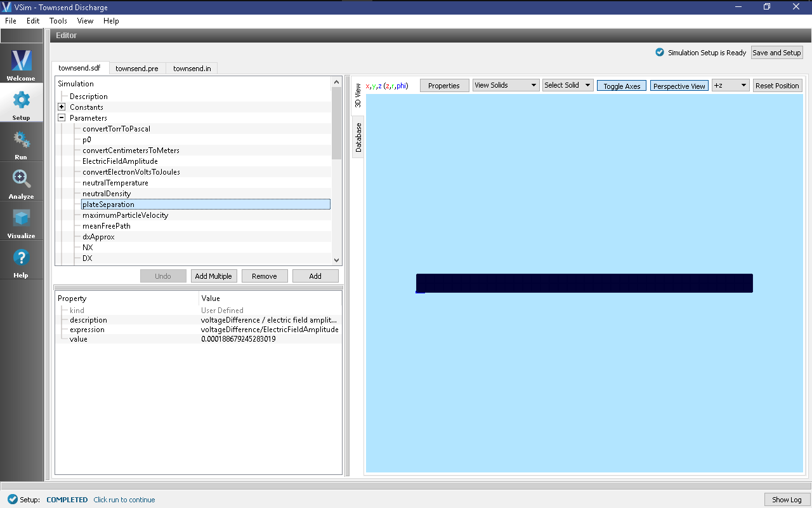Switch to Perspective View
This screenshot has width=812, height=508.
679,85
